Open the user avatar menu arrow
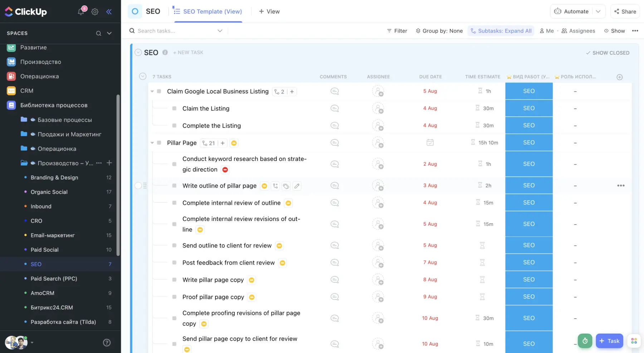The height and width of the screenshot is (353, 644). [x=32, y=343]
